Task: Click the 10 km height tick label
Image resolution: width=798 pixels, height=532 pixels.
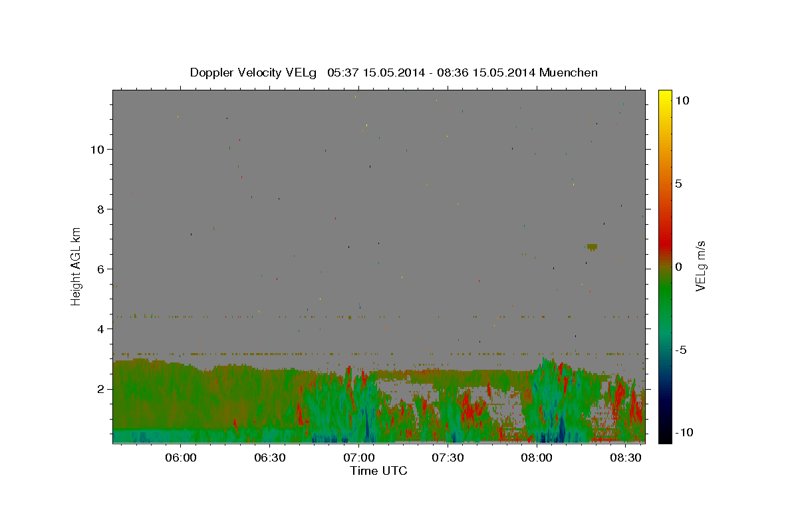Action: point(97,149)
